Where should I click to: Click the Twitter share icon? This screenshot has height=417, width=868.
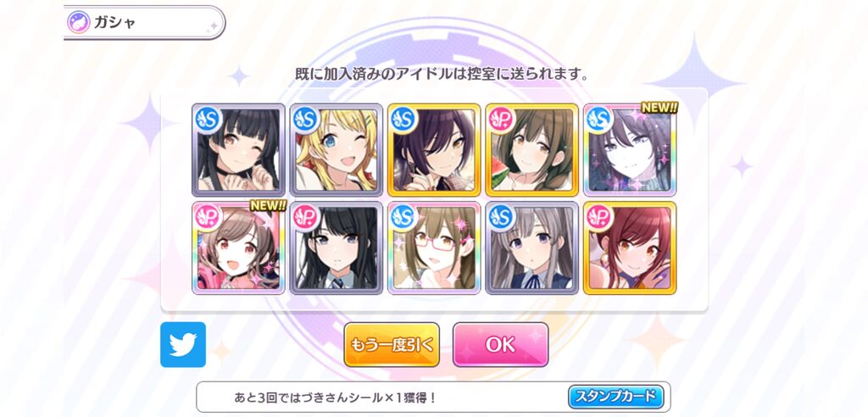click(183, 344)
